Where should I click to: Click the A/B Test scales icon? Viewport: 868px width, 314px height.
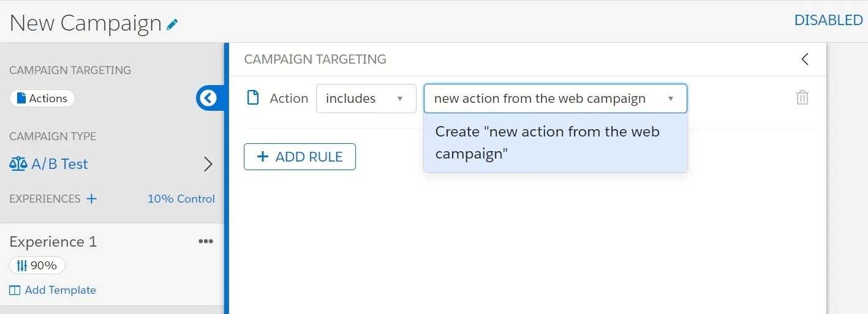click(18, 164)
